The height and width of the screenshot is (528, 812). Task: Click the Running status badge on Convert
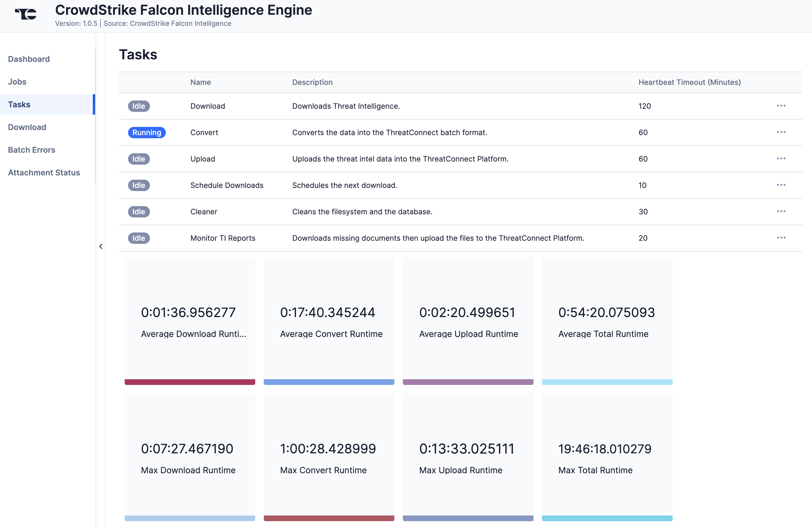[x=147, y=132]
